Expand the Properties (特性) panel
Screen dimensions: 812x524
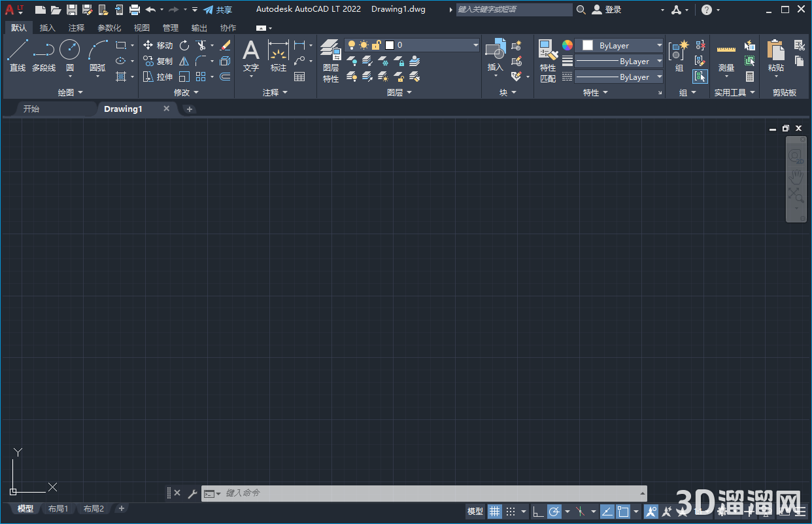pos(595,92)
